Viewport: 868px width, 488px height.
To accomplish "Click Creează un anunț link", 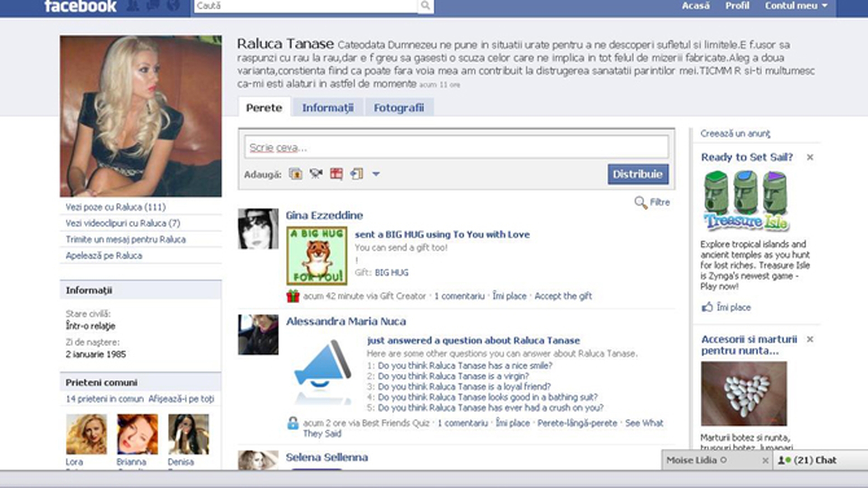I will pyautogui.click(x=735, y=134).
